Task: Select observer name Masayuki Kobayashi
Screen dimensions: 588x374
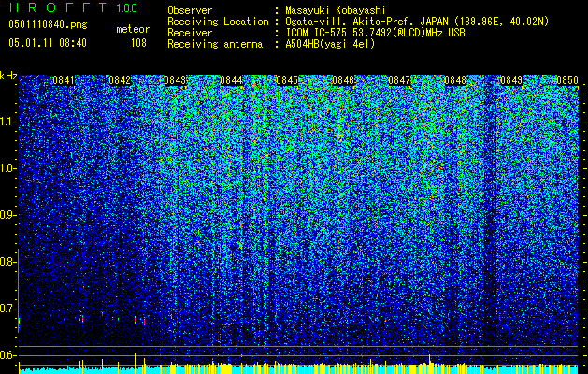Action: (336, 10)
